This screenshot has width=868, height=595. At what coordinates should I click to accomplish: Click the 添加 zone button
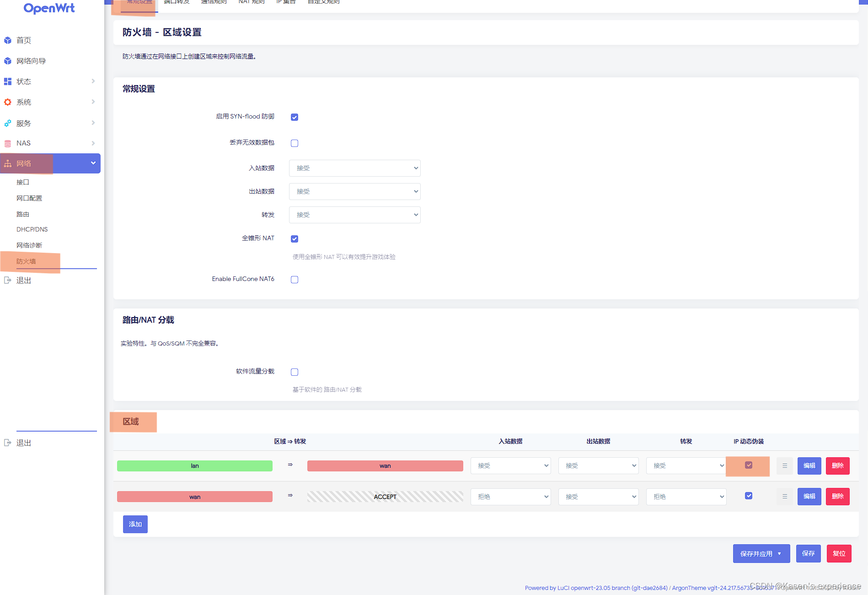point(135,525)
